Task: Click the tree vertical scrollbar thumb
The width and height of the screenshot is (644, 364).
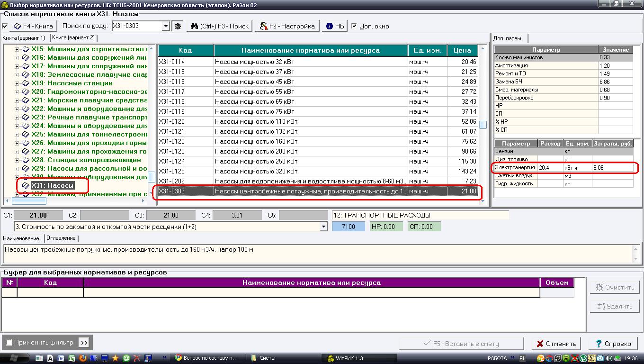Action: pos(152,177)
